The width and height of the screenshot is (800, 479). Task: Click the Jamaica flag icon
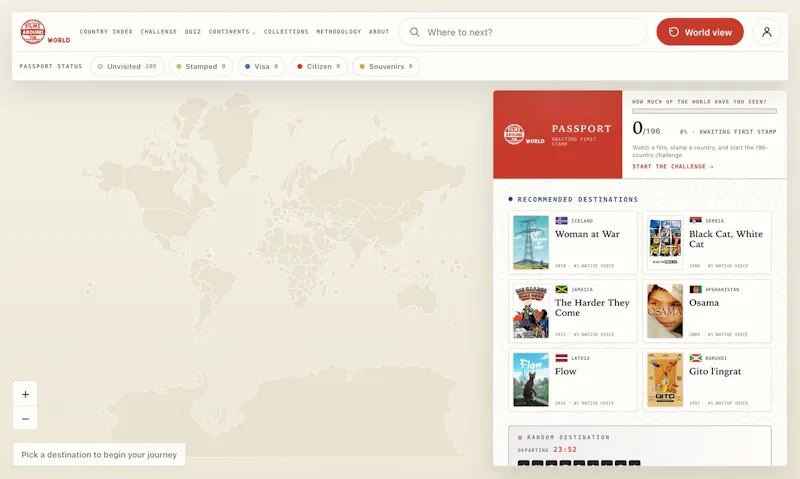(x=561, y=289)
